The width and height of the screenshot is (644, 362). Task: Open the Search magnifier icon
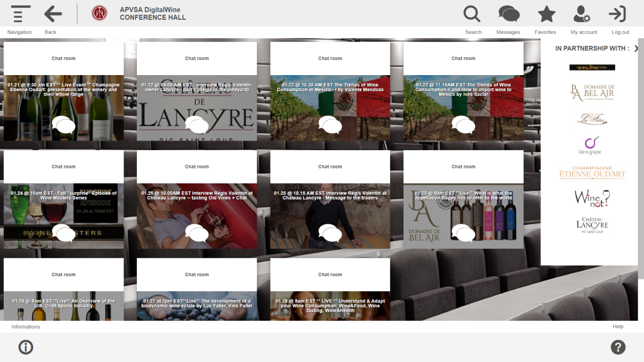(x=472, y=14)
